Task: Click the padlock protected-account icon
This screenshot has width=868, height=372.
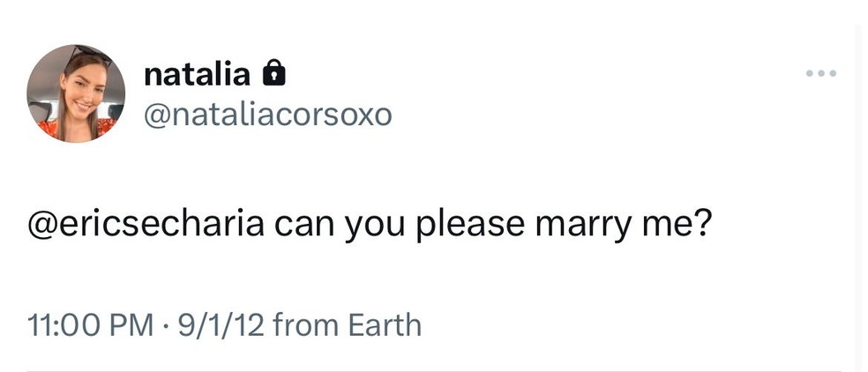Action: [x=274, y=74]
